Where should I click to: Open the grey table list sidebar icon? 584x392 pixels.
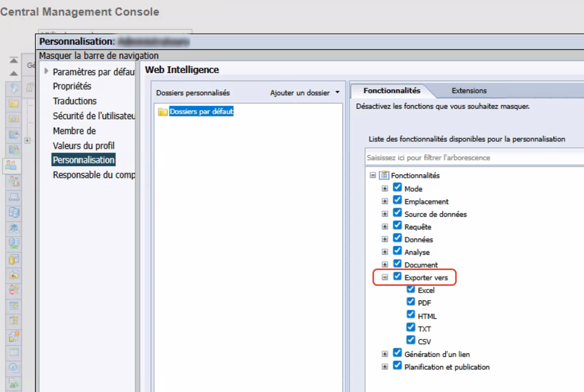click(14, 352)
